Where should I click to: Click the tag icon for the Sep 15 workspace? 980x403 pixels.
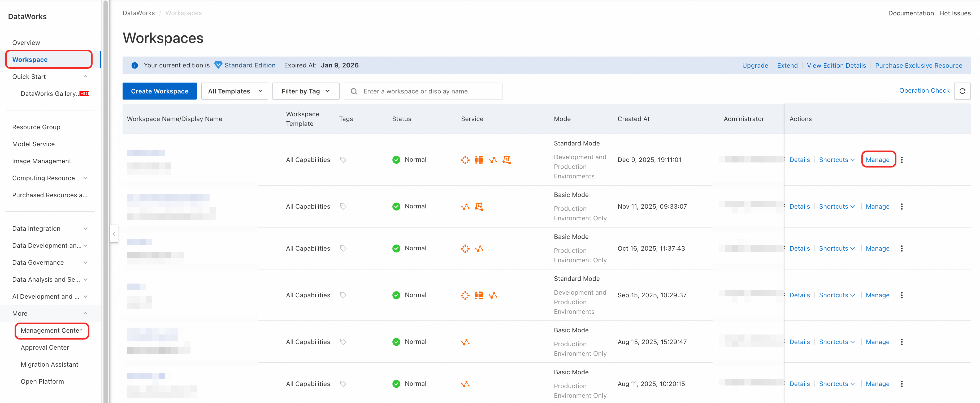(x=343, y=295)
